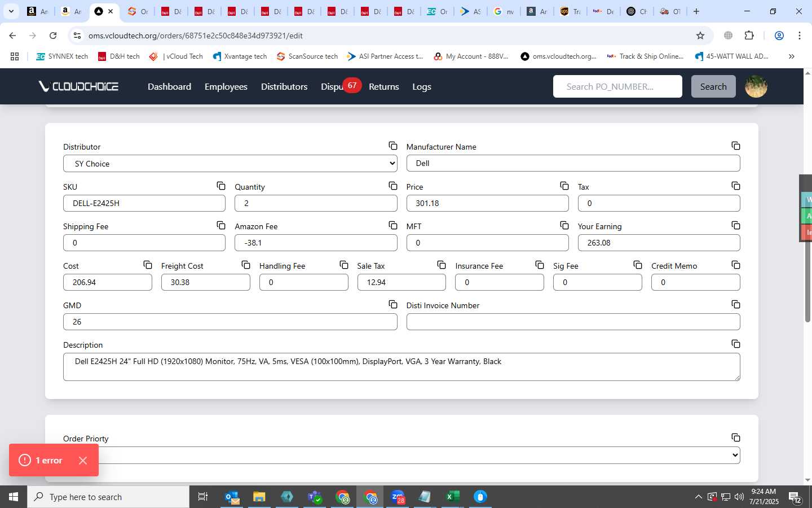Viewport: 812px width, 508px height.
Task: Open the Distributors page
Action: click(x=284, y=86)
